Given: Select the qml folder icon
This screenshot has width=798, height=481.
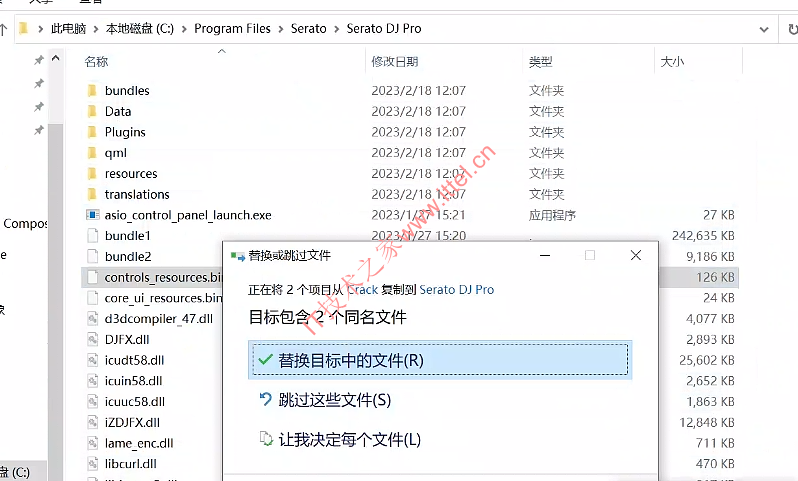Looking at the screenshot, I should [92, 153].
